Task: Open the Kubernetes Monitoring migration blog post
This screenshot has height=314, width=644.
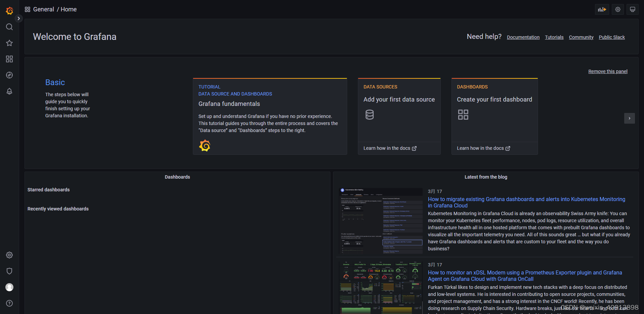Action: coord(527,202)
